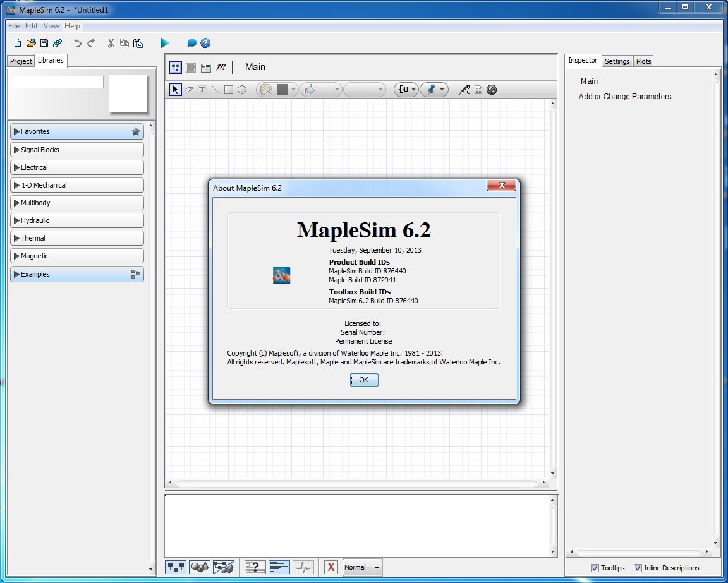Paste from clipboard icon
Screen dimensions: 728x583
coord(138,43)
